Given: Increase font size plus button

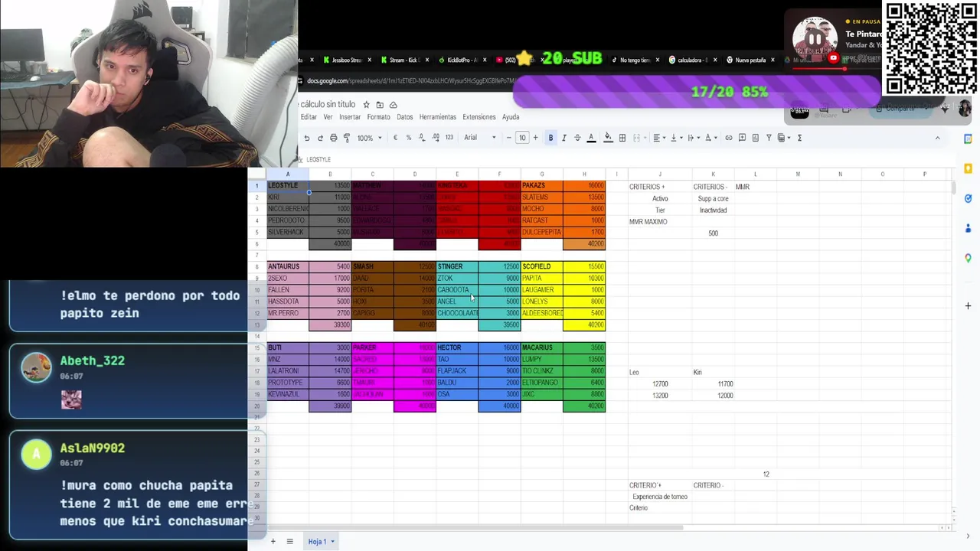Looking at the screenshot, I should pyautogui.click(x=535, y=138).
